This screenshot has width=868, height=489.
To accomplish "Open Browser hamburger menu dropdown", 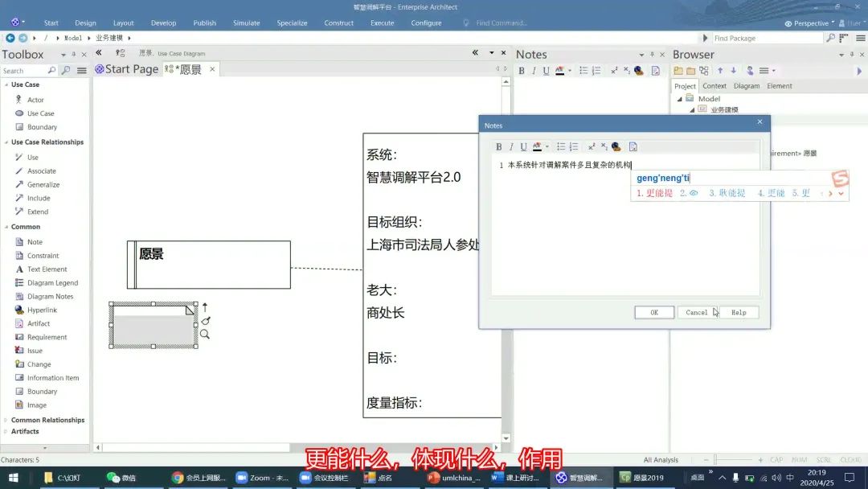I will [x=767, y=70].
